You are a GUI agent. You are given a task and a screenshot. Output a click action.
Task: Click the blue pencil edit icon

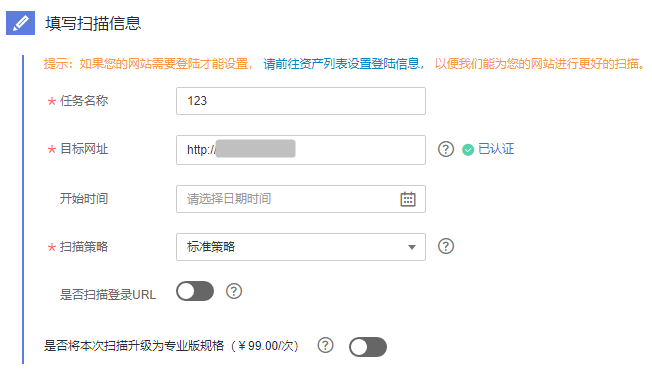click(20, 23)
